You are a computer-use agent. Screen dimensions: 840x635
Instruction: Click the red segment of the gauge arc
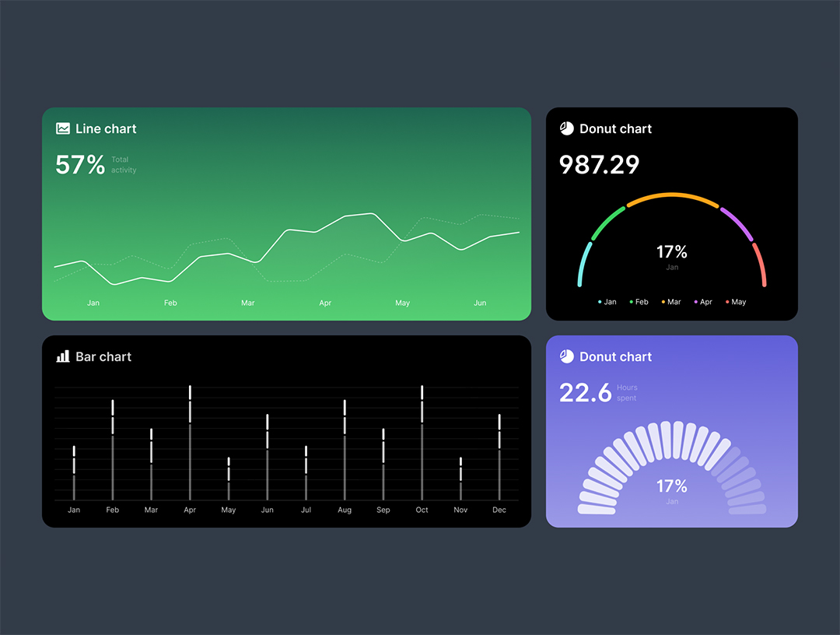pyautogui.click(x=760, y=264)
